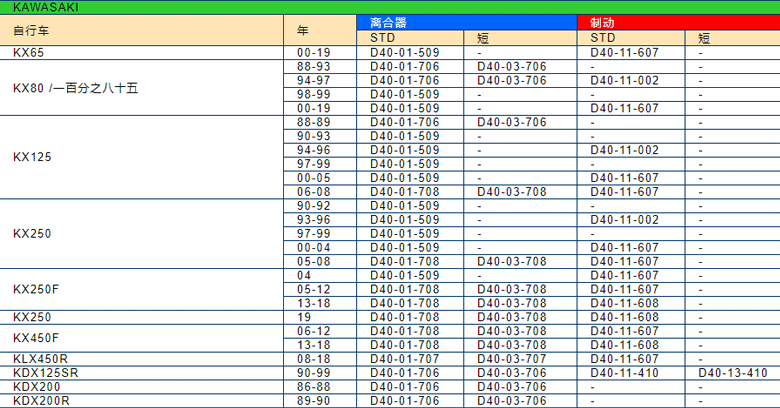This screenshot has width=780, height=408.
Task: Select year range 88-93
Action: [x=314, y=66]
